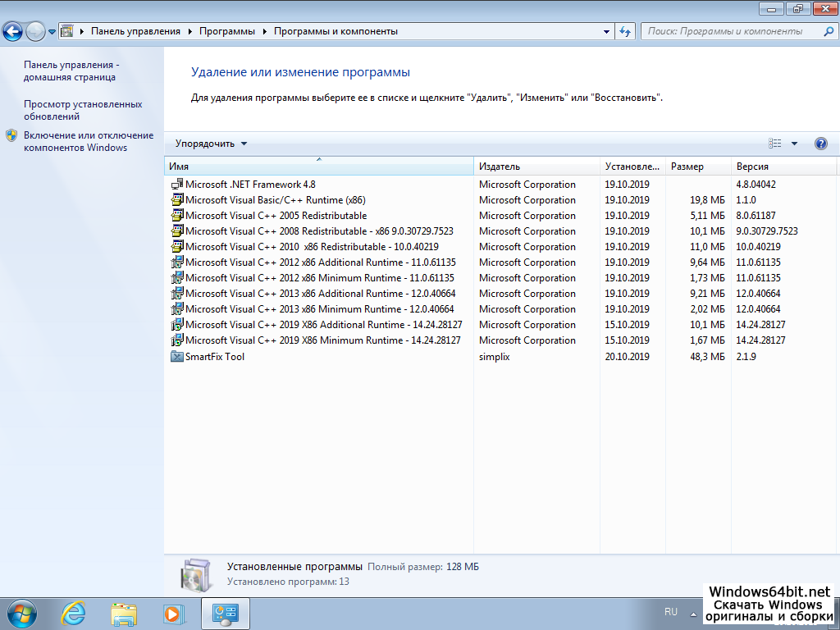Click the refresh icon beside address bar

[625, 31]
